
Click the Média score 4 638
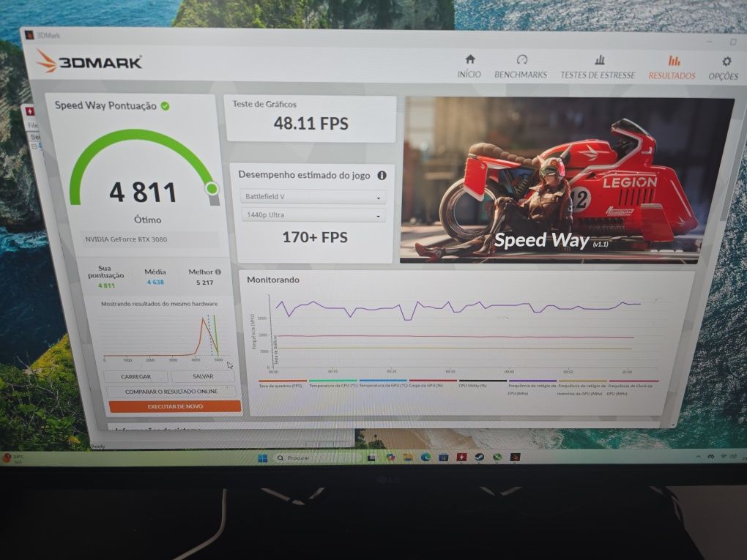coord(155,283)
